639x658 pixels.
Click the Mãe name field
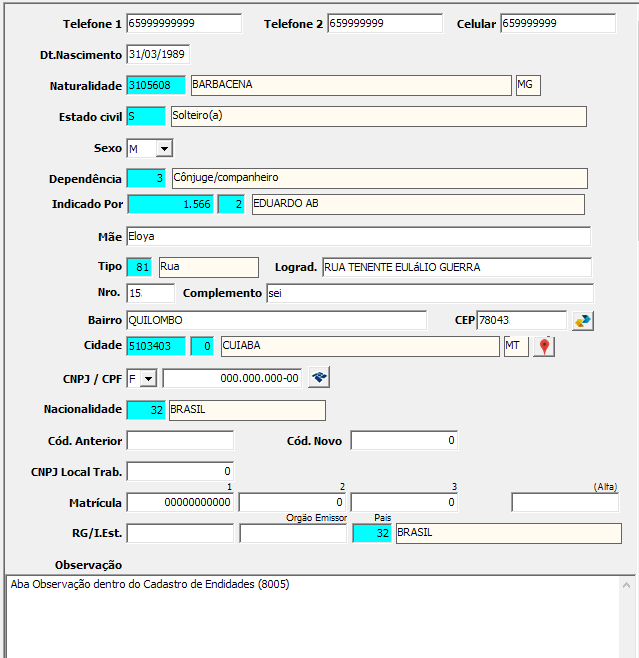tap(358, 236)
